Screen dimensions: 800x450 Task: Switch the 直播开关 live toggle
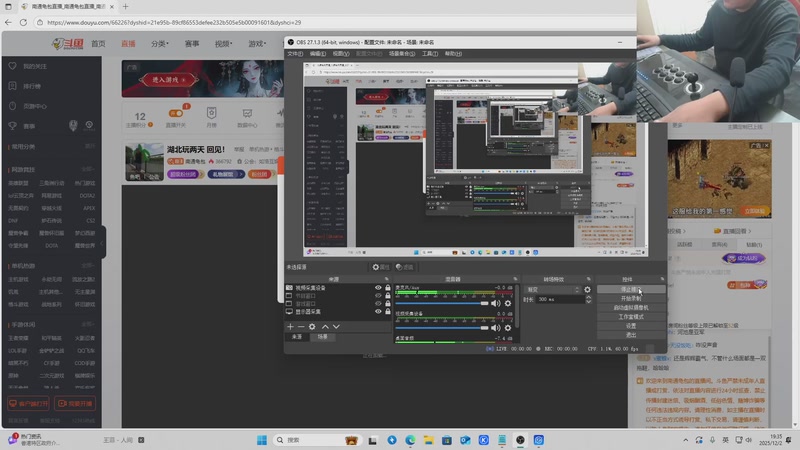176,113
